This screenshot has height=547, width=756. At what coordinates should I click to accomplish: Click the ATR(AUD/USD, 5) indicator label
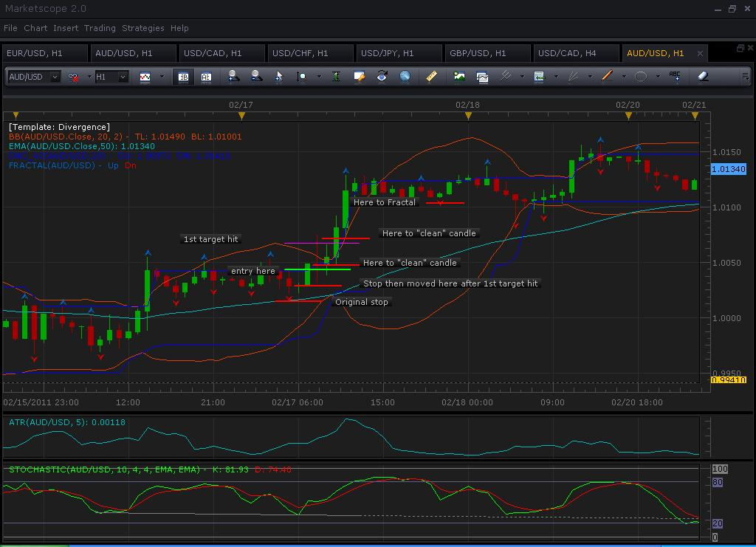coord(67,422)
